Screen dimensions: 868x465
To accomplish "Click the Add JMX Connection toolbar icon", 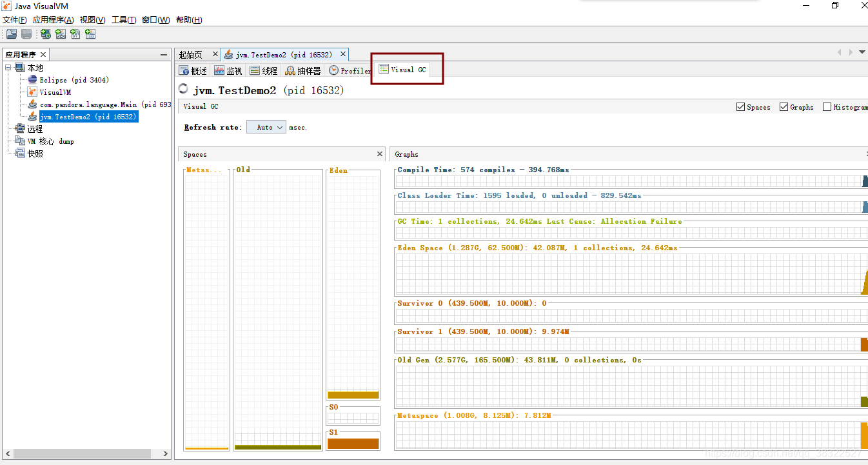I will (x=61, y=34).
